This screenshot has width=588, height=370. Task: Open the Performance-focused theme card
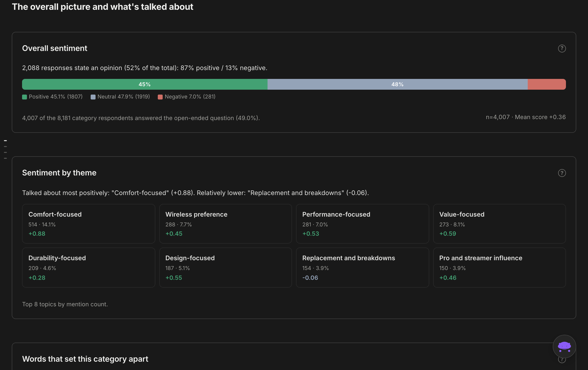(x=362, y=224)
